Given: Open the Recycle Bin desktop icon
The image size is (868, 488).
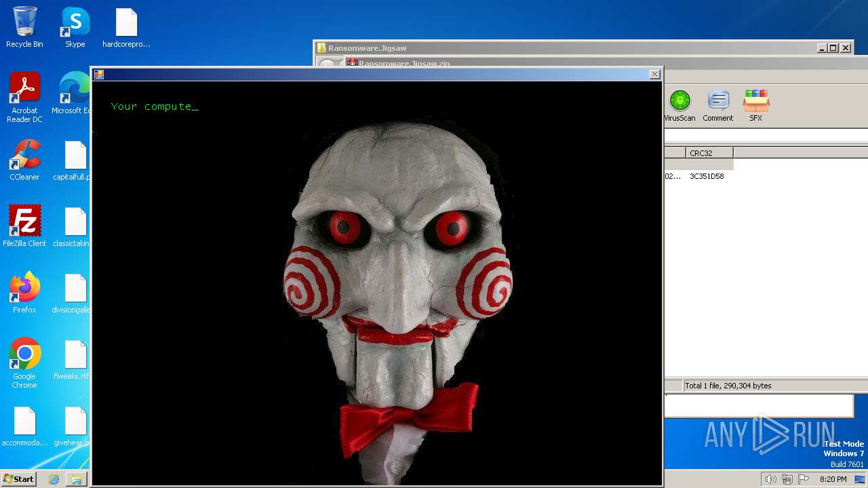Looking at the screenshot, I should click(x=24, y=27).
